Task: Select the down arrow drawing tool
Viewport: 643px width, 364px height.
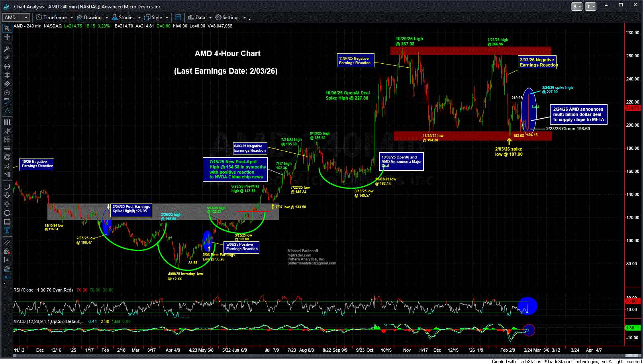Action: (7, 195)
